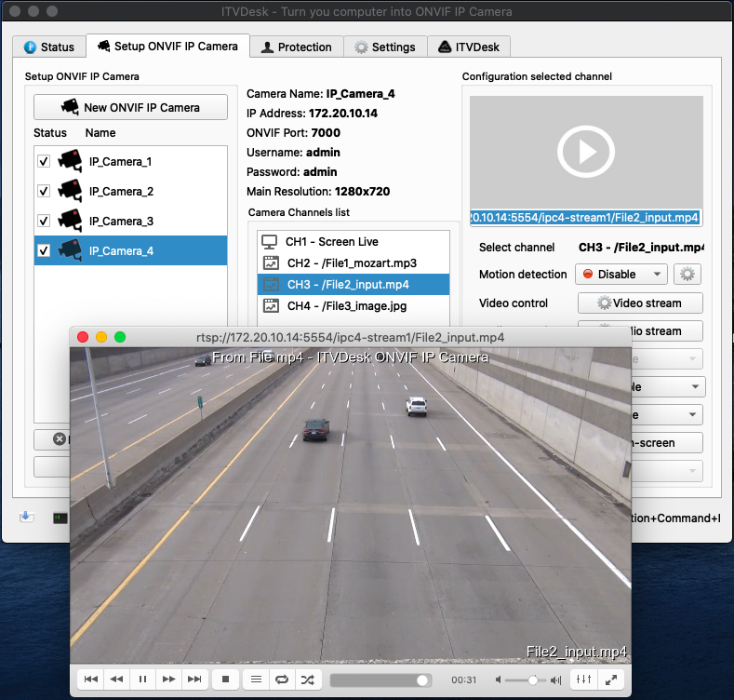
Task: Open the Motion detection Disable dropdown
Action: pos(621,274)
